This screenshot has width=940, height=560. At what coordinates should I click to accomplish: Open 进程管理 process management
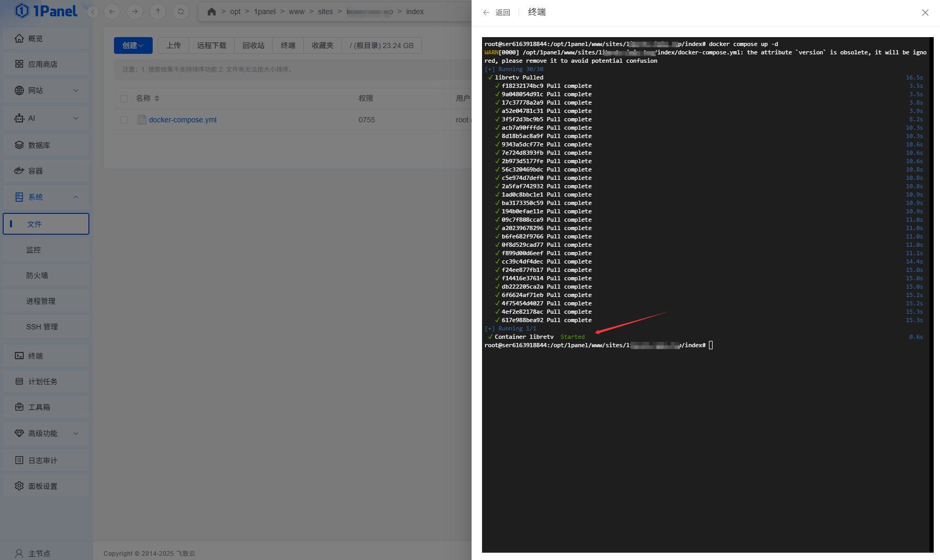46,301
